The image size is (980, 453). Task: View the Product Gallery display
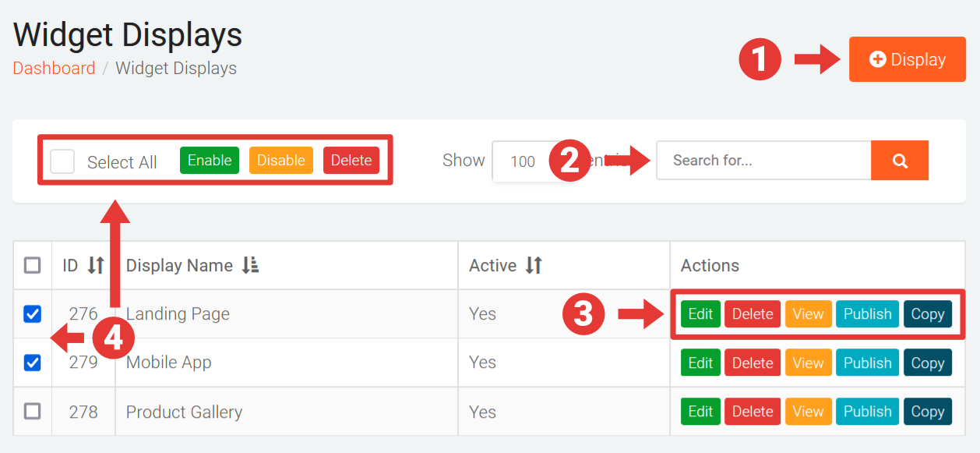click(808, 412)
